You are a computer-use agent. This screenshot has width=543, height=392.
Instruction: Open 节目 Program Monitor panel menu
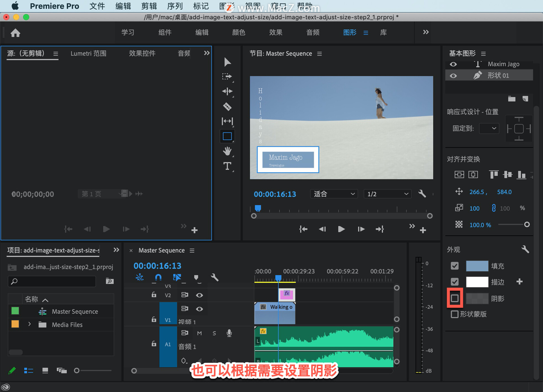320,53
